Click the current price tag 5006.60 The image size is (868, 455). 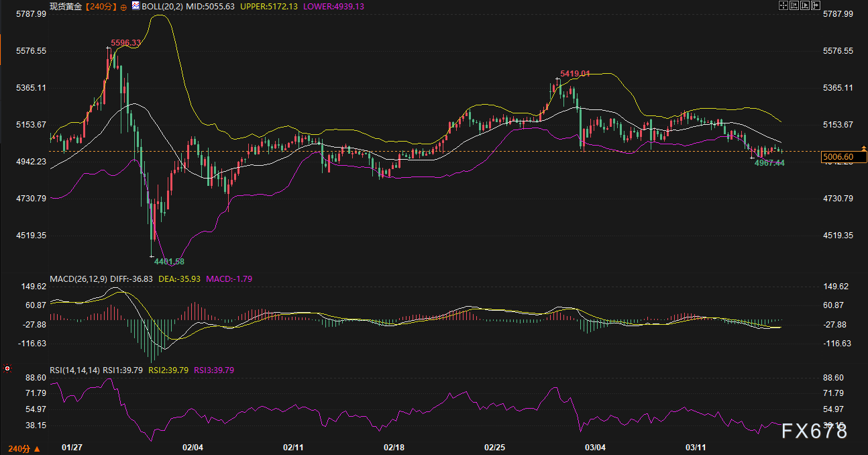tap(838, 157)
